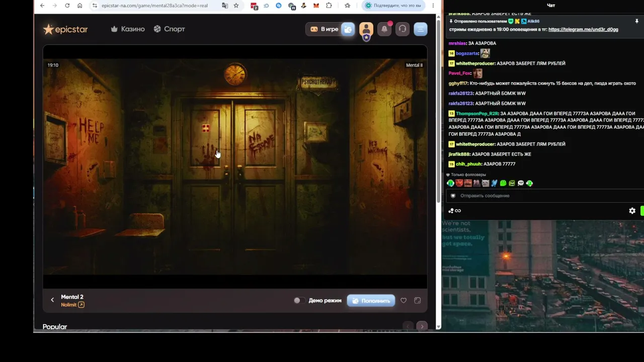Open the MetaMask fox extension

(x=316, y=6)
